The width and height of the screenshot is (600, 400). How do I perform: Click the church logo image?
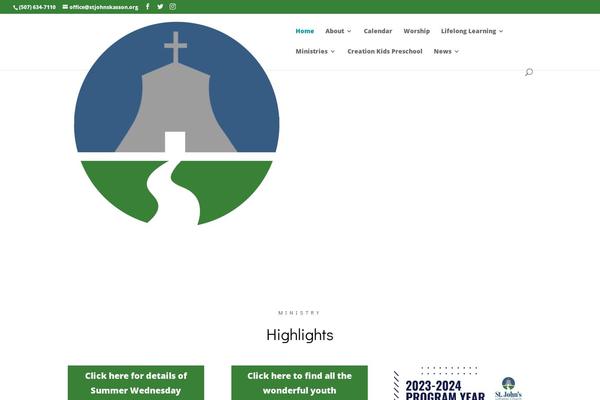pyautogui.click(x=176, y=123)
